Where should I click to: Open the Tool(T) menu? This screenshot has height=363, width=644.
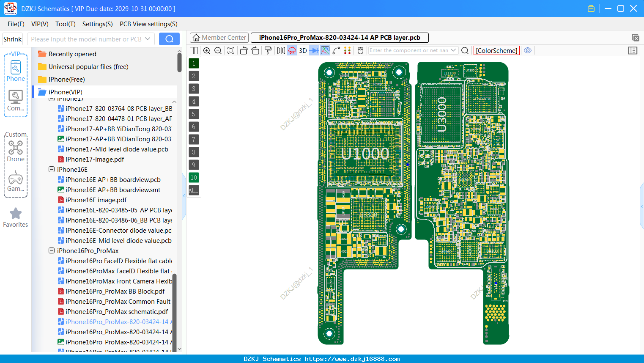pos(66,24)
